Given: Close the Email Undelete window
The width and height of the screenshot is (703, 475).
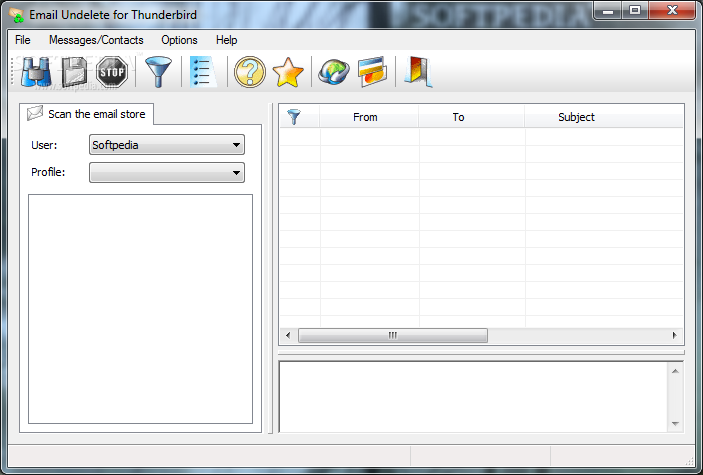Looking at the screenshot, I should click(672, 11).
